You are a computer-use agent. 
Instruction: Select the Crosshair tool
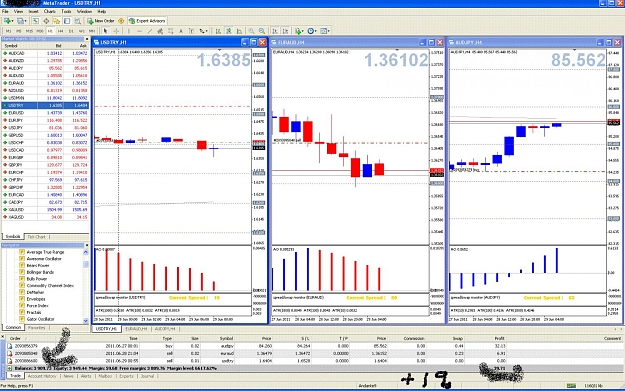coord(116,31)
